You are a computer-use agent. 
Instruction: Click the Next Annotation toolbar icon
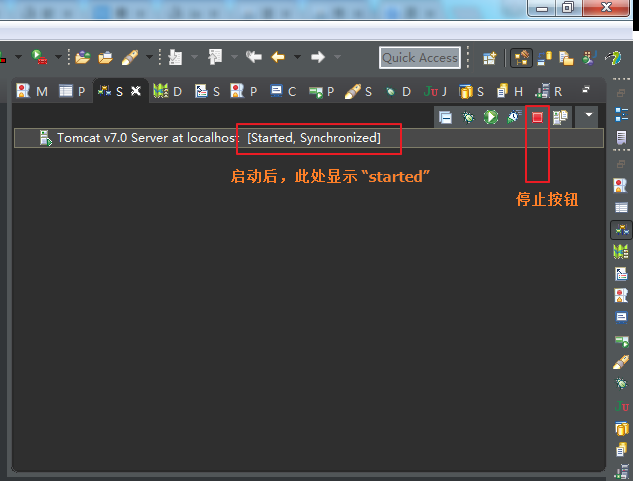click(x=175, y=57)
